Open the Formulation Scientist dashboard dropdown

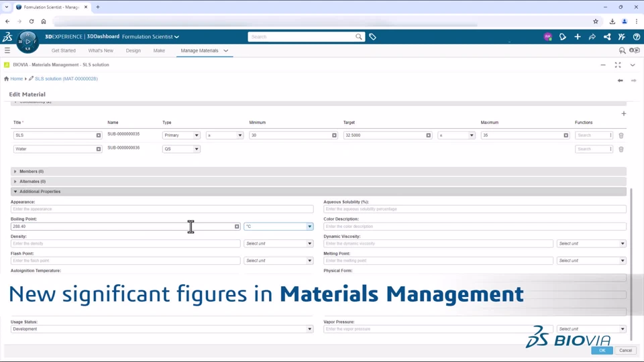coord(150,36)
